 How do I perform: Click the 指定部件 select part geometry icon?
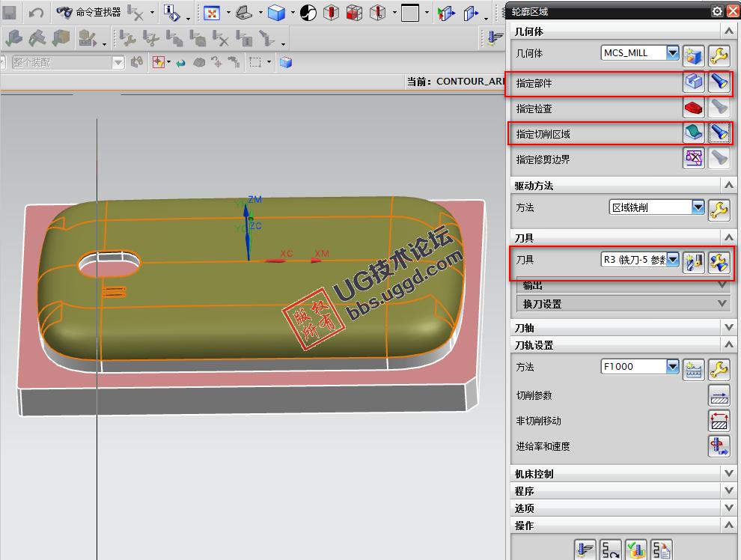pos(693,82)
